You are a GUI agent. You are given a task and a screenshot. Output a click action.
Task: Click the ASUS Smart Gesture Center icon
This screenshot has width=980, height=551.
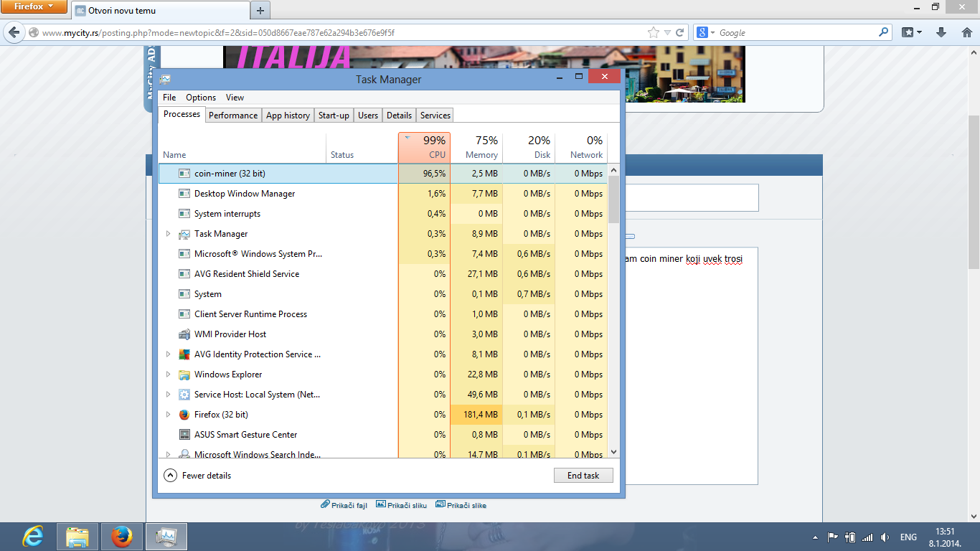pyautogui.click(x=184, y=435)
